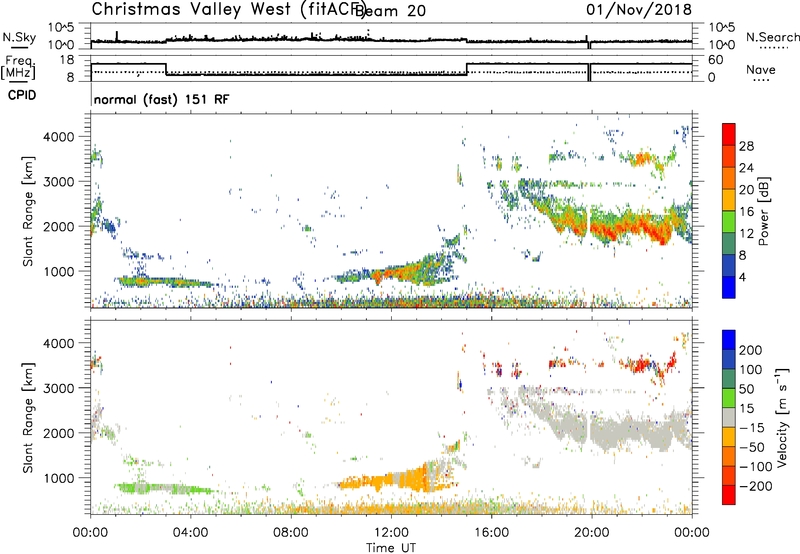
Task: Click the blue bottom of the power colorbar
Action: coord(729,287)
